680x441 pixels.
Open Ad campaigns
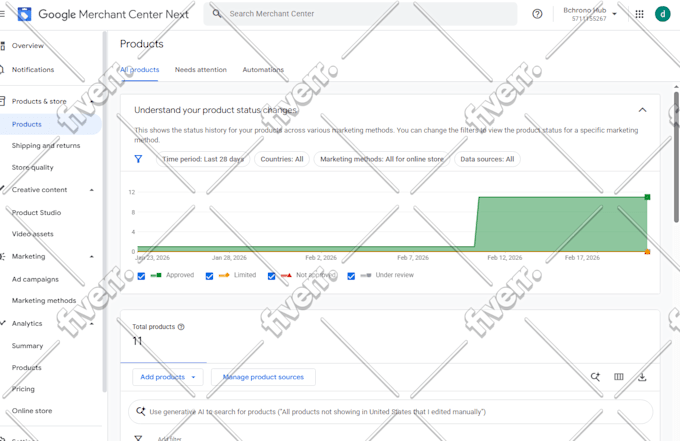[35, 279]
